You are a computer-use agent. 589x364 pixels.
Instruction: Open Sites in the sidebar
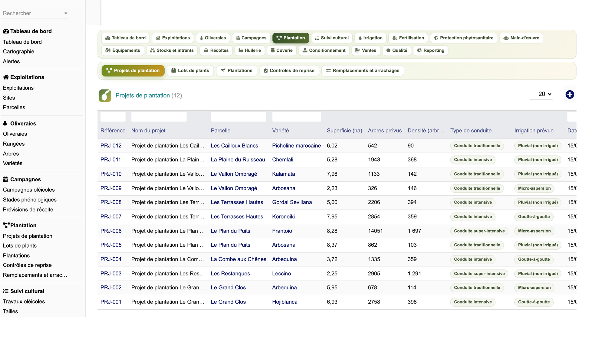pyautogui.click(x=9, y=98)
